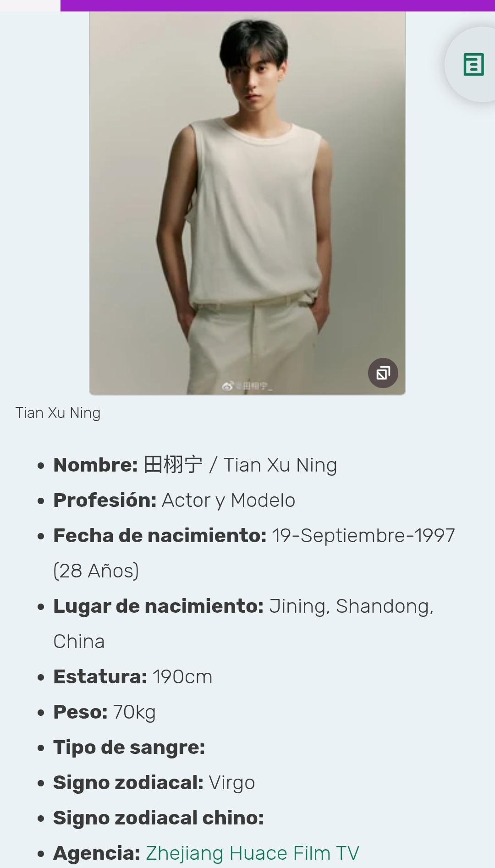The height and width of the screenshot is (868, 495).
Task: Tap the "Tipo de sangre:" label
Action: pyautogui.click(x=129, y=747)
